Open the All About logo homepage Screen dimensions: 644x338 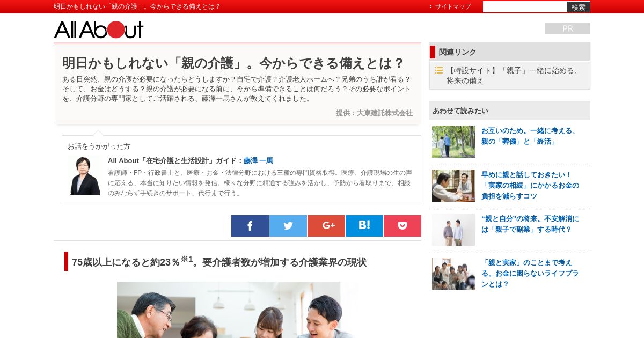coord(99,30)
